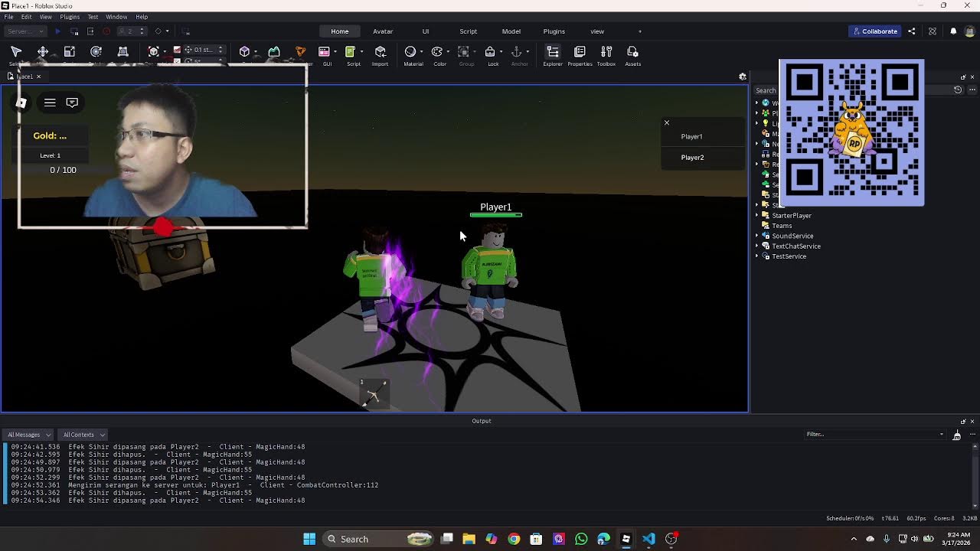
Task: Open Visual Studio Code from taskbar
Action: click(648, 539)
